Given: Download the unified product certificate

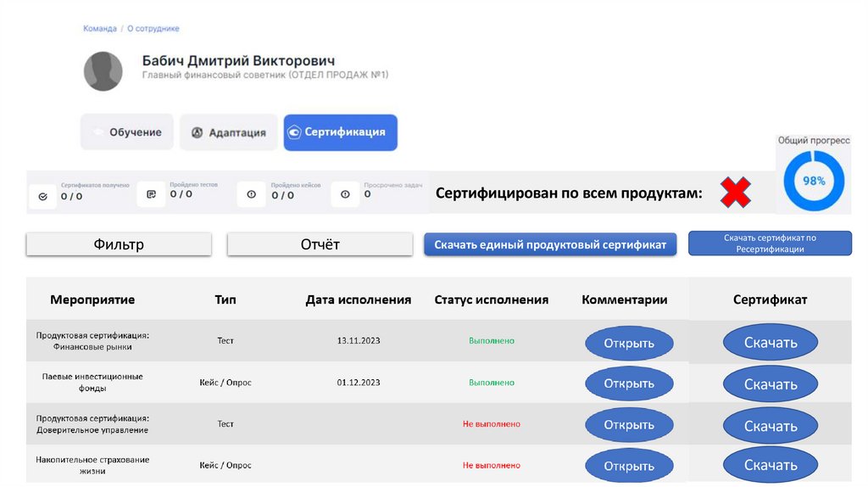Looking at the screenshot, I should [550, 244].
